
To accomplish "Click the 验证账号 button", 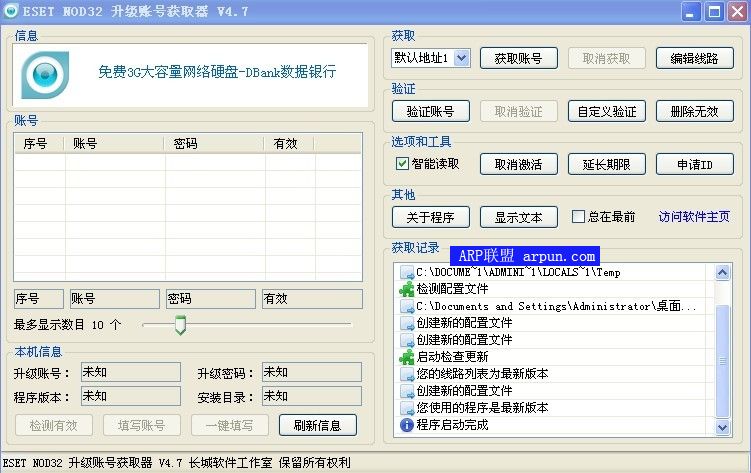I will (x=431, y=112).
